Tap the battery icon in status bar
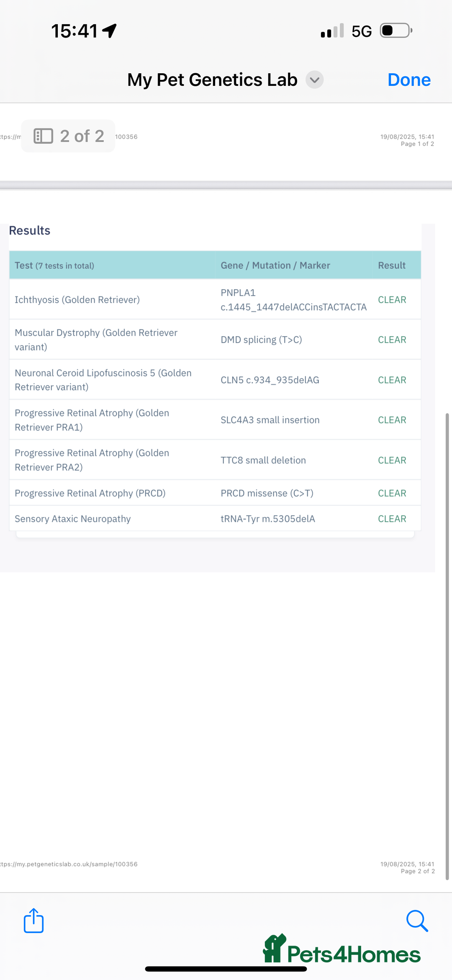The image size is (452, 980). pos(396,31)
